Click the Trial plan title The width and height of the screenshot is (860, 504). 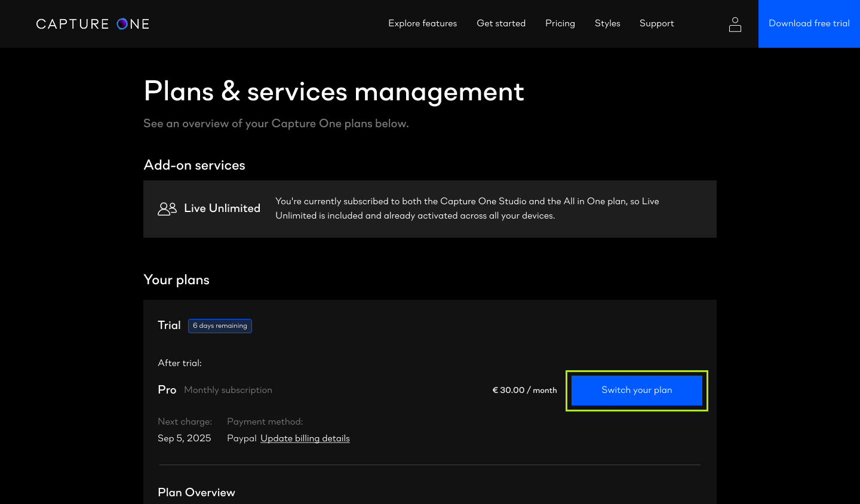[169, 325]
